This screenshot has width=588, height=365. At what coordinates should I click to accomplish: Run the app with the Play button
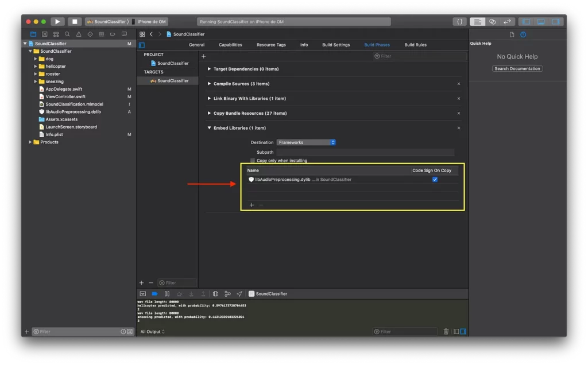click(57, 22)
